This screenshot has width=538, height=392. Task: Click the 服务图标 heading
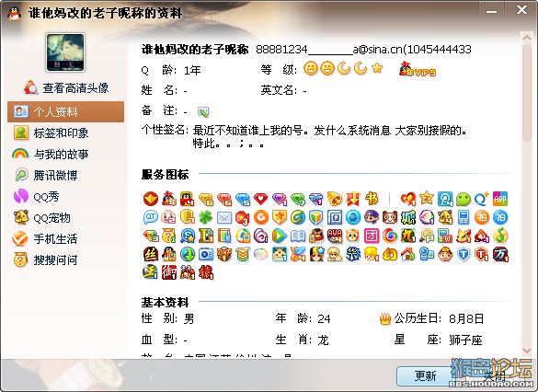point(165,174)
